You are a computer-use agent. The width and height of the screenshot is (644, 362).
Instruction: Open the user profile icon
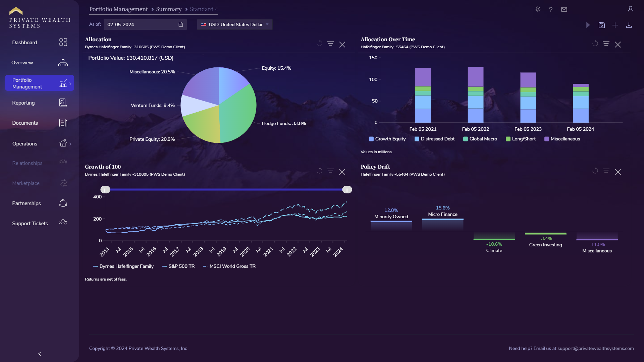630,9
